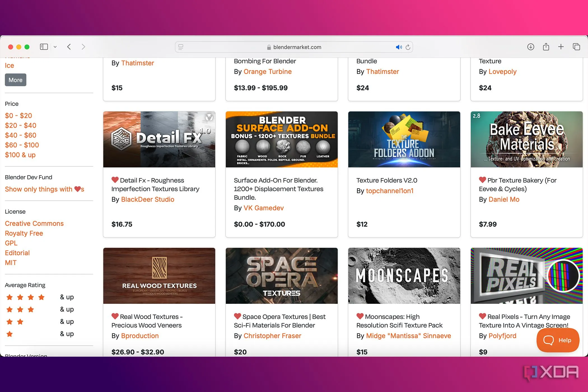Click the blendermarket.com address field
Image resolution: width=588 pixels, height=392 pixels.
(294, 47)
